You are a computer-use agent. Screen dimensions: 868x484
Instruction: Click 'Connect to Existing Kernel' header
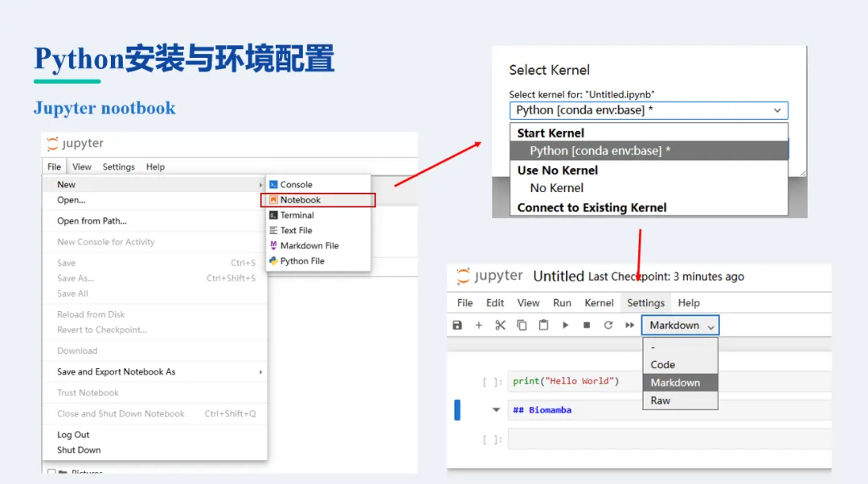coord(592,207)
